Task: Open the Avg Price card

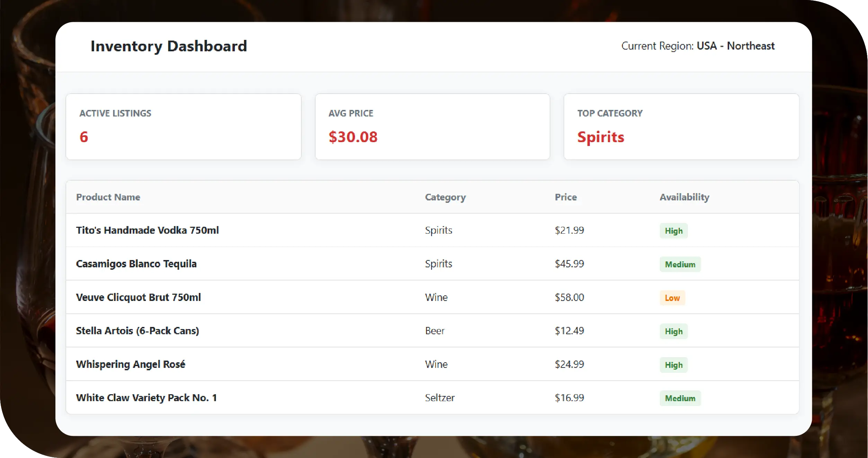Action: pyautogui.click(x=432, y=127)
